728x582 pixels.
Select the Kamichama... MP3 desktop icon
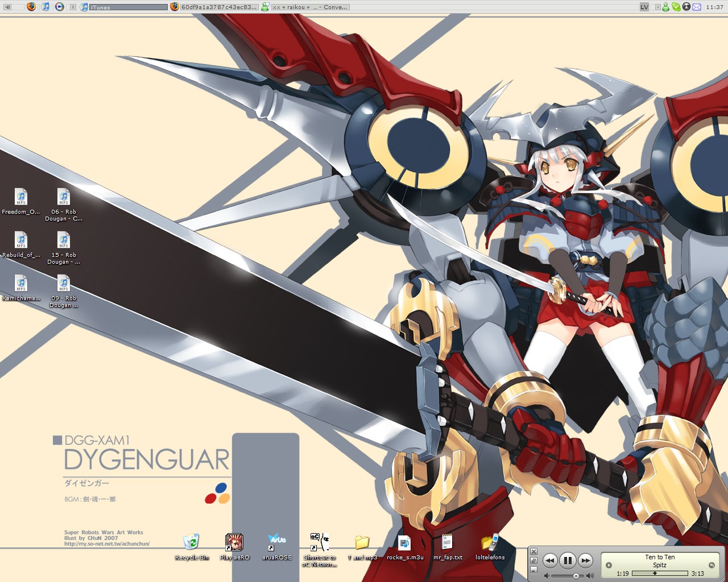click(21, 288)
